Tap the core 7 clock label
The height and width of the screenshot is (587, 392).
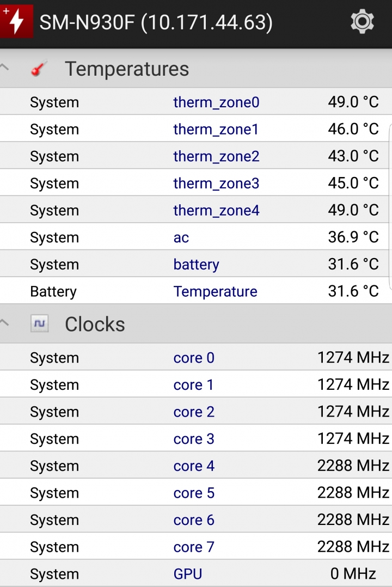(194, 547)
